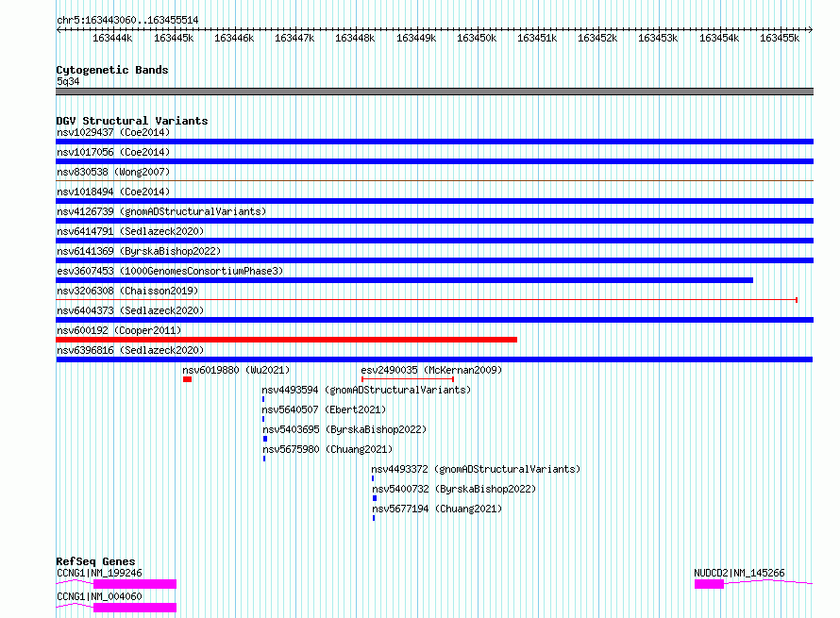Open variant nsv4126739 (gnomADStructuralVariants) label
Viewport: 840px width, 618px height.
[161, 211]
